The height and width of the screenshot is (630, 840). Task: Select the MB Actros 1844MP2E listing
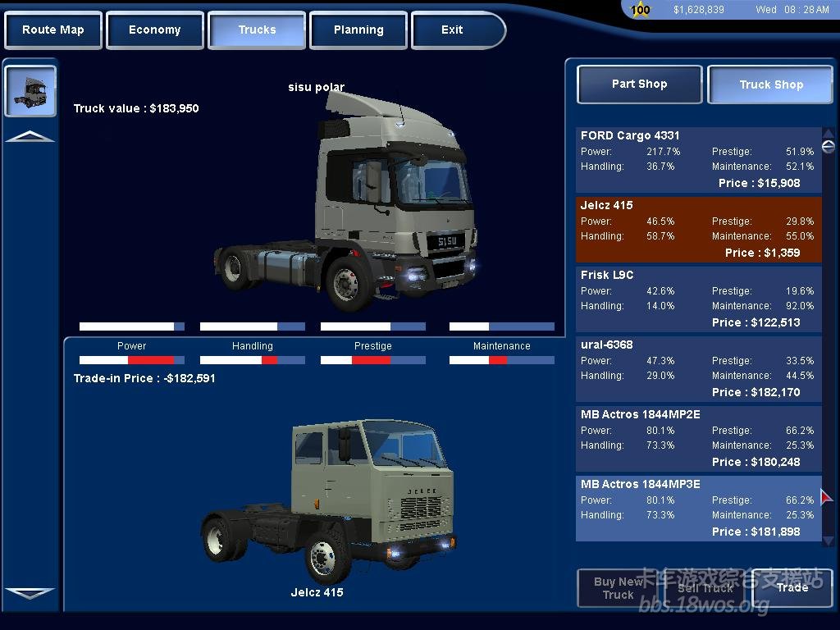click(x=699, y=438)
